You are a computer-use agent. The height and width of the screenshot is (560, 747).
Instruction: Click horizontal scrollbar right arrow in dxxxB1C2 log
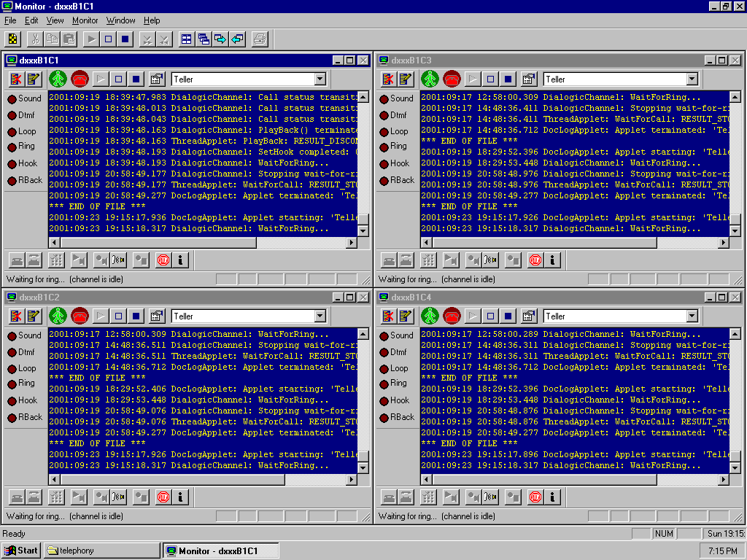[352, 480]
